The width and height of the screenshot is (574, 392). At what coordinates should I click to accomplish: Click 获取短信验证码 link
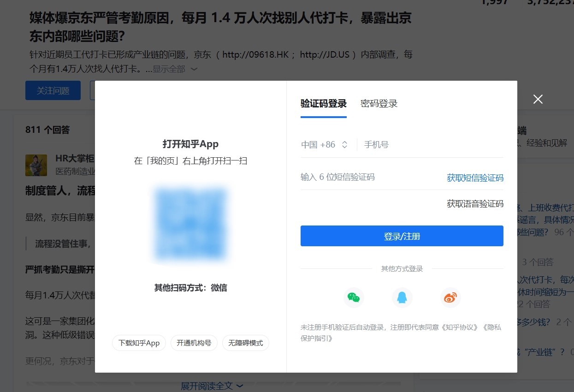coord(475,178)
